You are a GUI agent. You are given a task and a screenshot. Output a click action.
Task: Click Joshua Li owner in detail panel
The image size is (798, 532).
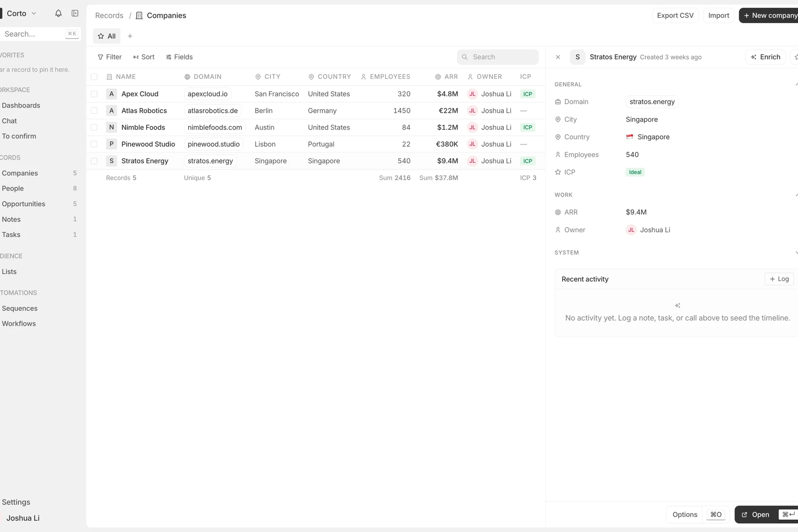[x=648, y=230]
